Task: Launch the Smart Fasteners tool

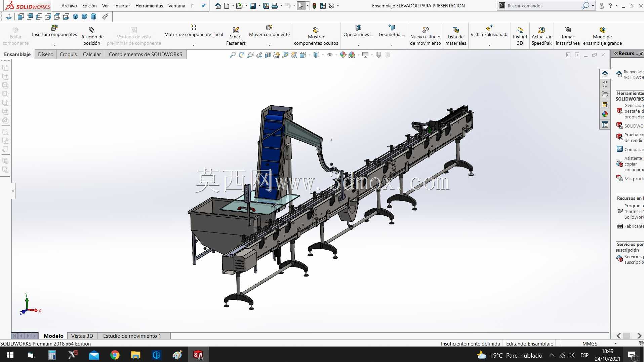Action: tap(236, 35)
